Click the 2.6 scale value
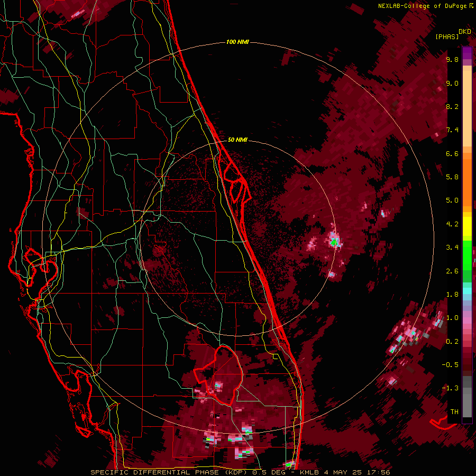 452,271
